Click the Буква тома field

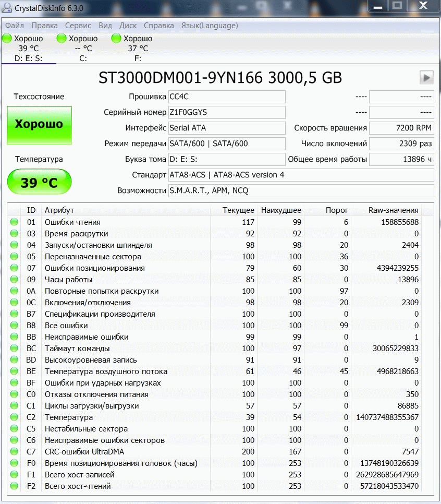[227, 160]
